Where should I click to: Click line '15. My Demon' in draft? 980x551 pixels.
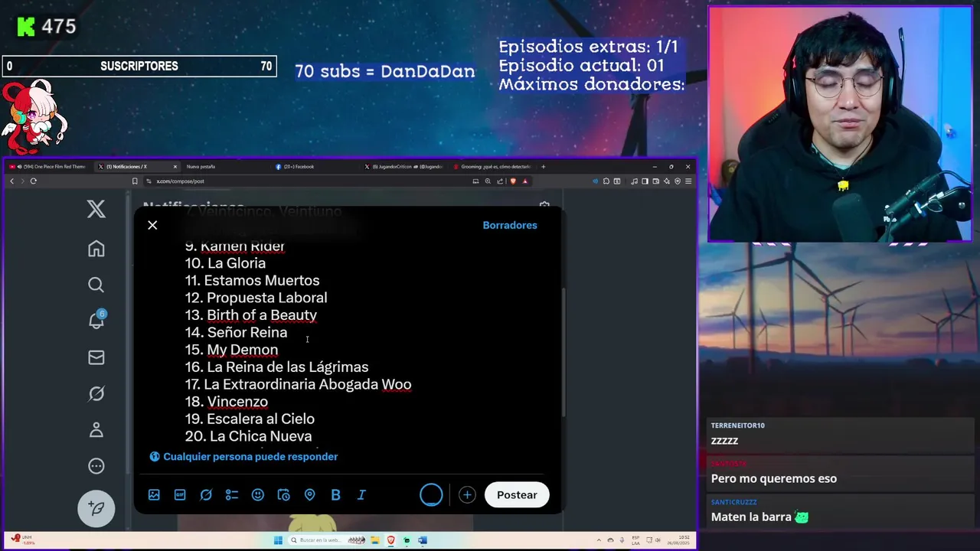(x=231, y=350)
